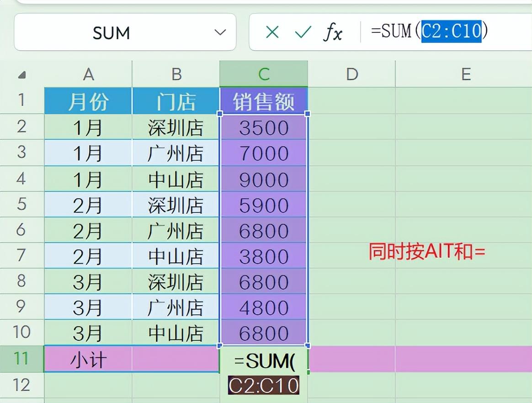Click 3月 in row 9

(88, 307)
